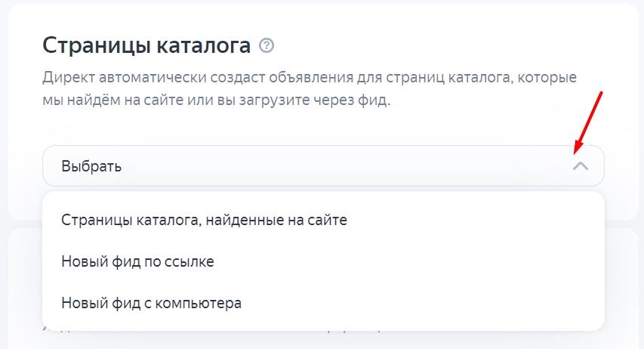
Task: Choose Новый фид по ссылке option
Action: pos(137,262)
